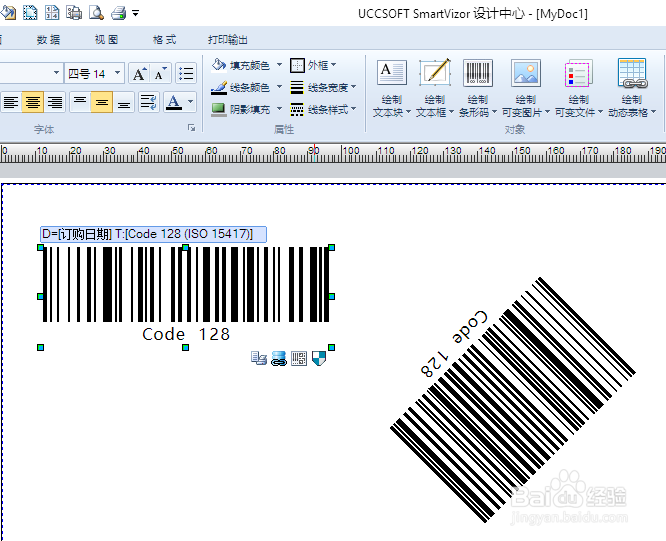The image size is (666, 541).
Task: Click the barcode settings icon below barcode
Action: [x=299, y=358]
